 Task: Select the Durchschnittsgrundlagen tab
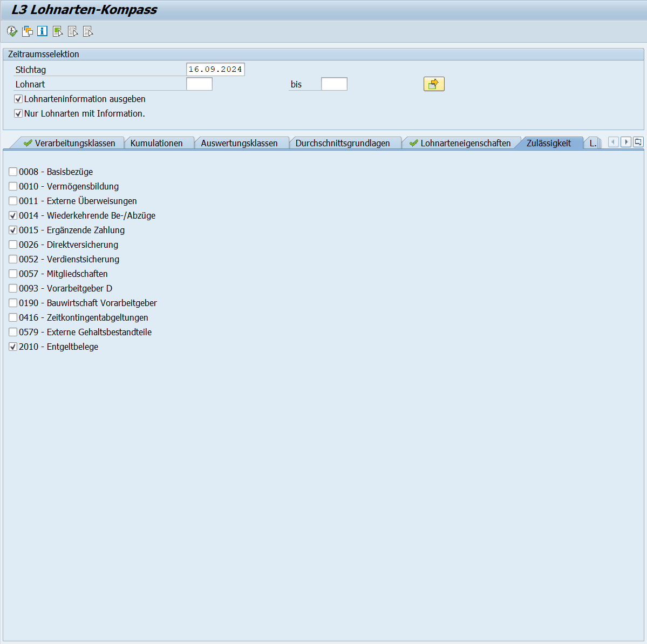point(343,143)
